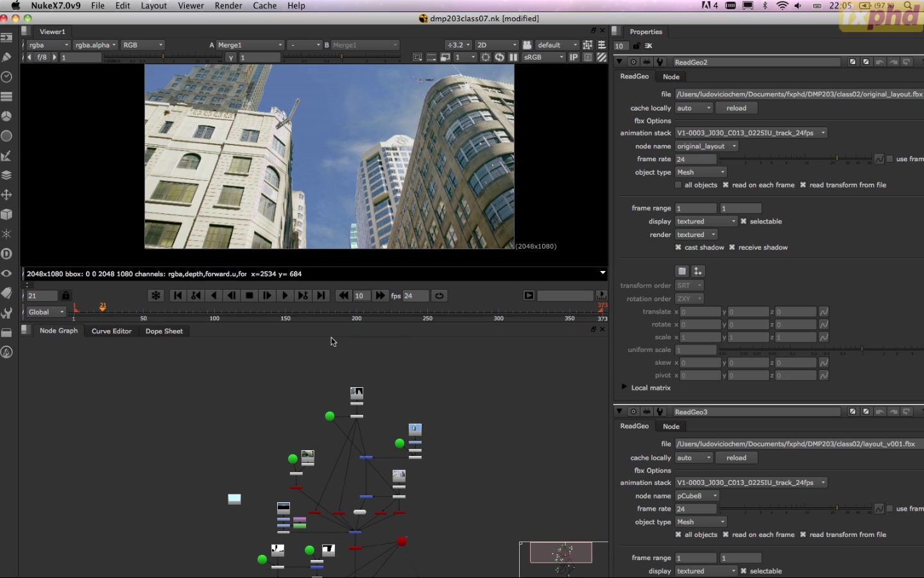Click the ReadGeo2 frame rate slider
924x578 pixels.
tap(796, 159)
